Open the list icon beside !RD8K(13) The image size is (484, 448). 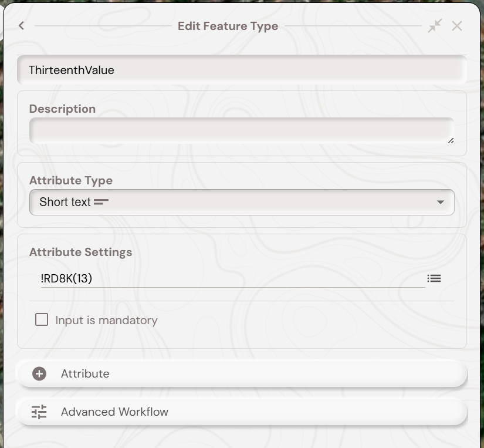434,278
